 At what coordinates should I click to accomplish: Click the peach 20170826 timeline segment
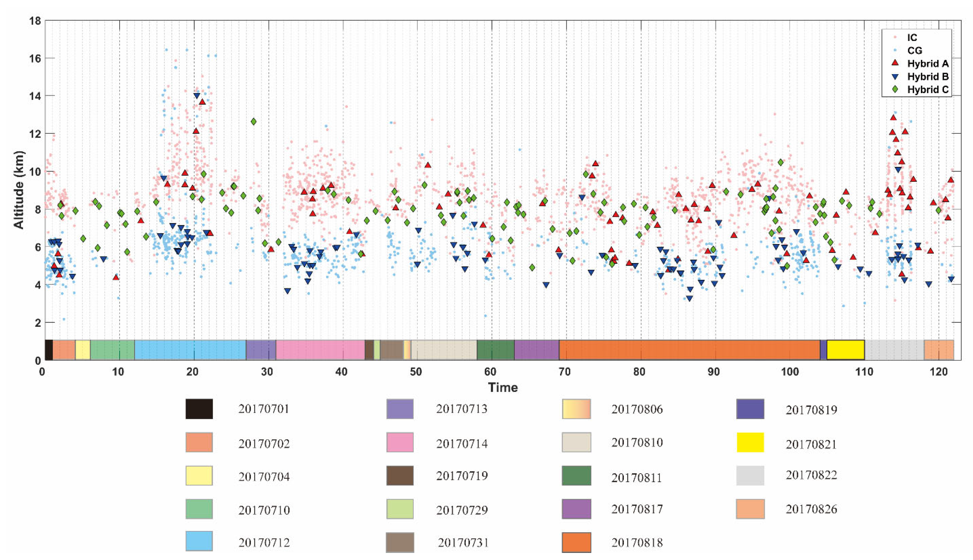pyautogui.click(x=939, y=350)
